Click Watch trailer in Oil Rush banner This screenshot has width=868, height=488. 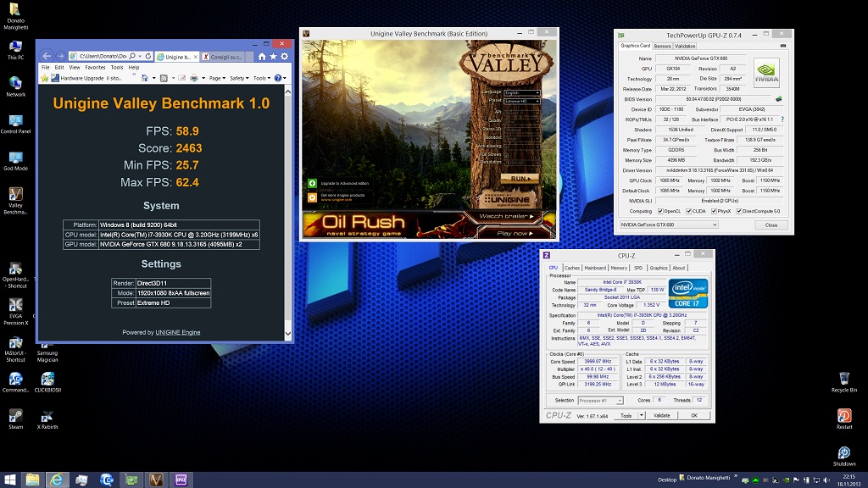tap(506, 216)
